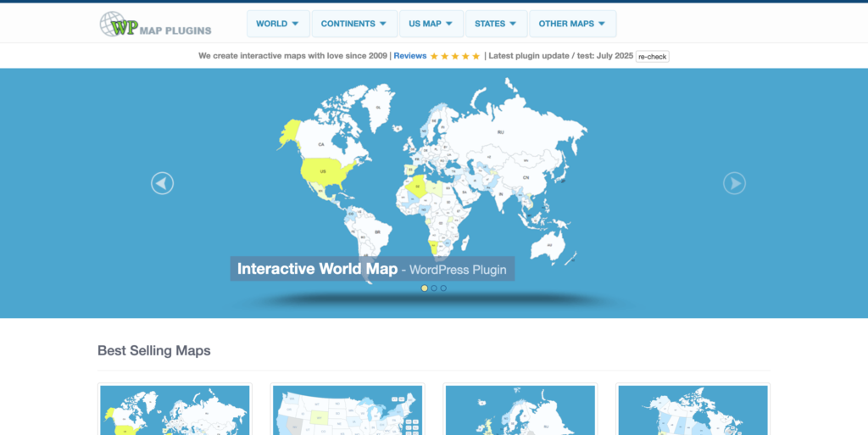Advance slider with right arrow icon
This screenshot has height=435, width=868.
734,182
